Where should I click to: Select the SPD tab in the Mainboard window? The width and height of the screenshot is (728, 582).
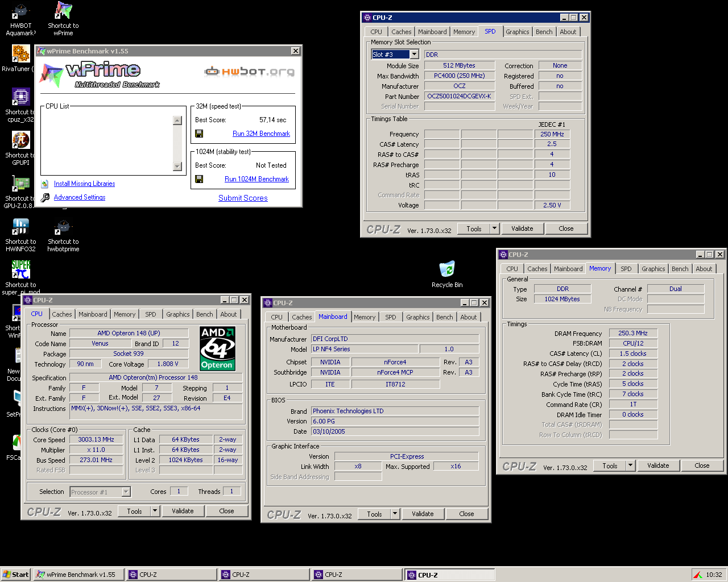coord(391,317)
